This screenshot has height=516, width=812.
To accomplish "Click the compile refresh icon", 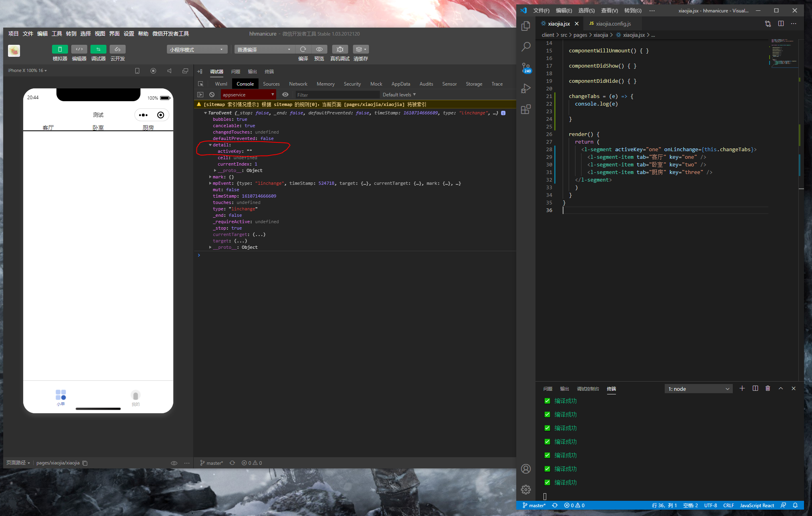I will click(x=303, y=49).
